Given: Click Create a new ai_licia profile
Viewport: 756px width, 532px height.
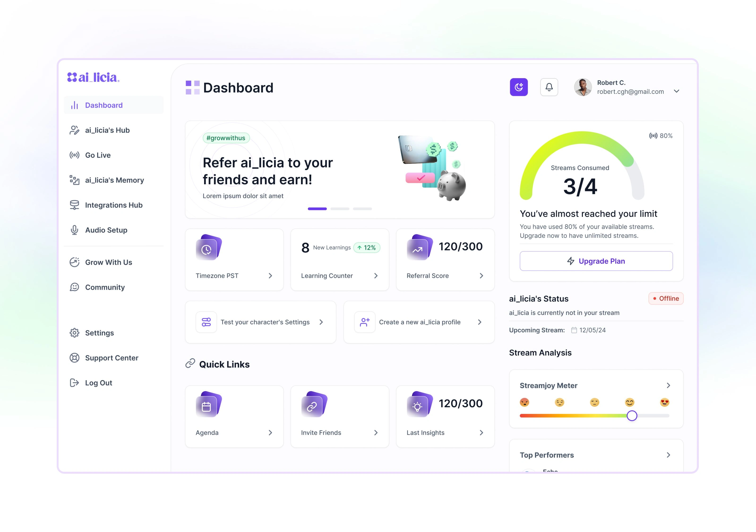Looking at the screenshot, I should [419, 322].
